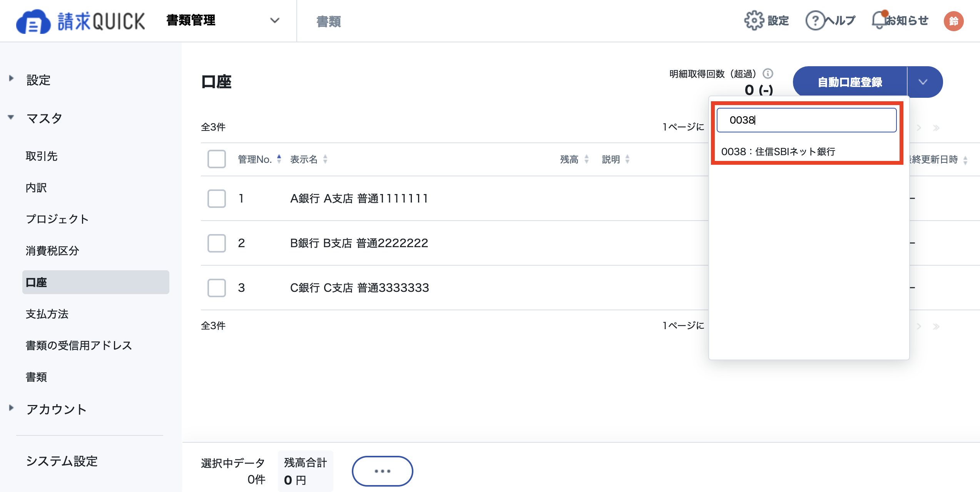Image resolution: width=980 pixels, height=492 pixels.
Task: Sort by 管理No. column arrows
Action: [279, 159]
